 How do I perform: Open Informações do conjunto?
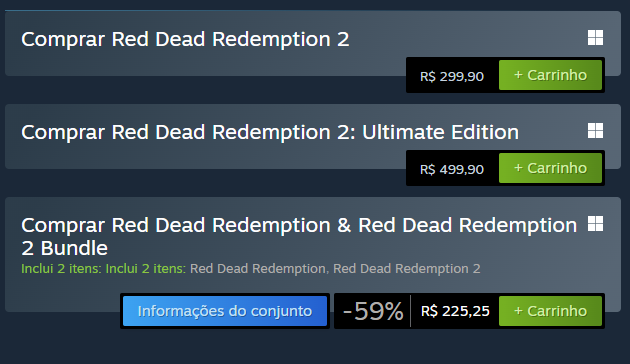225,311
